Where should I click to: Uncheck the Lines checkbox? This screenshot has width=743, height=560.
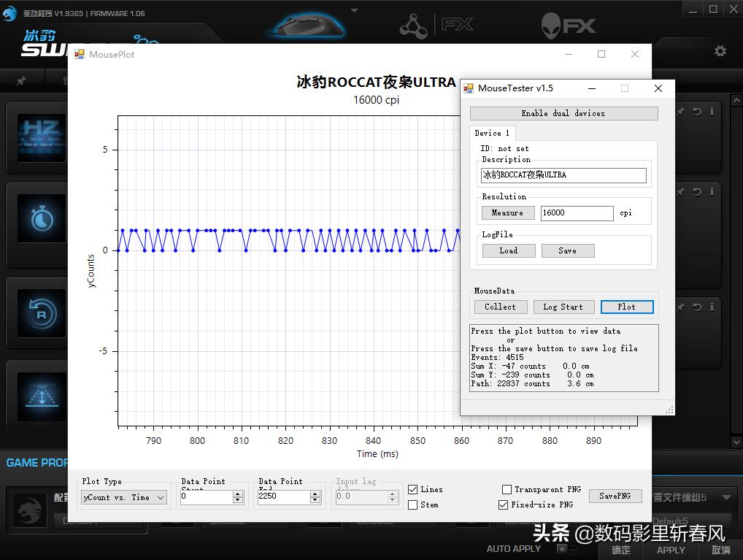click(x=413, y=489)
